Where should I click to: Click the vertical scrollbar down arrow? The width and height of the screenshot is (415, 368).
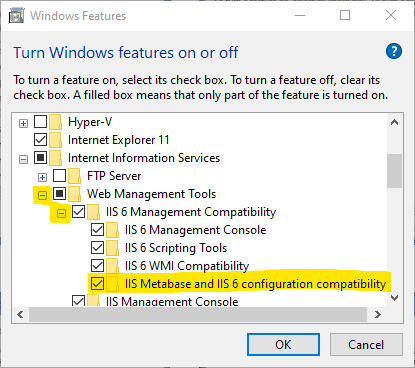[x=395, y=298]
